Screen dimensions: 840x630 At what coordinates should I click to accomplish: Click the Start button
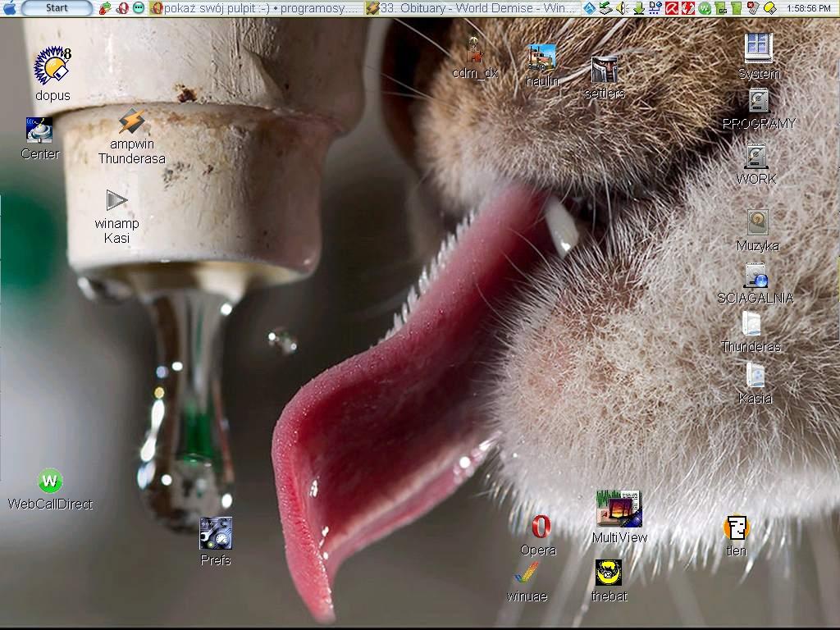click(57, 8)
